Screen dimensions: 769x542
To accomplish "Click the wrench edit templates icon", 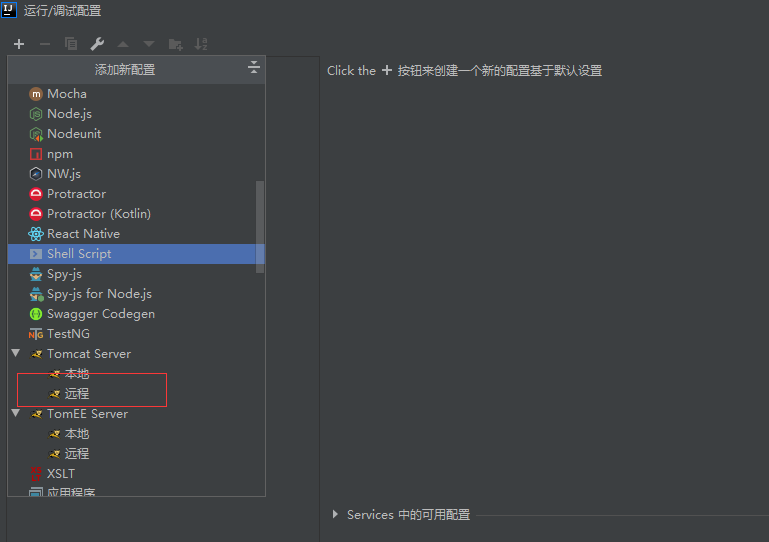I will pyautogui.click(x=97, y=44).
